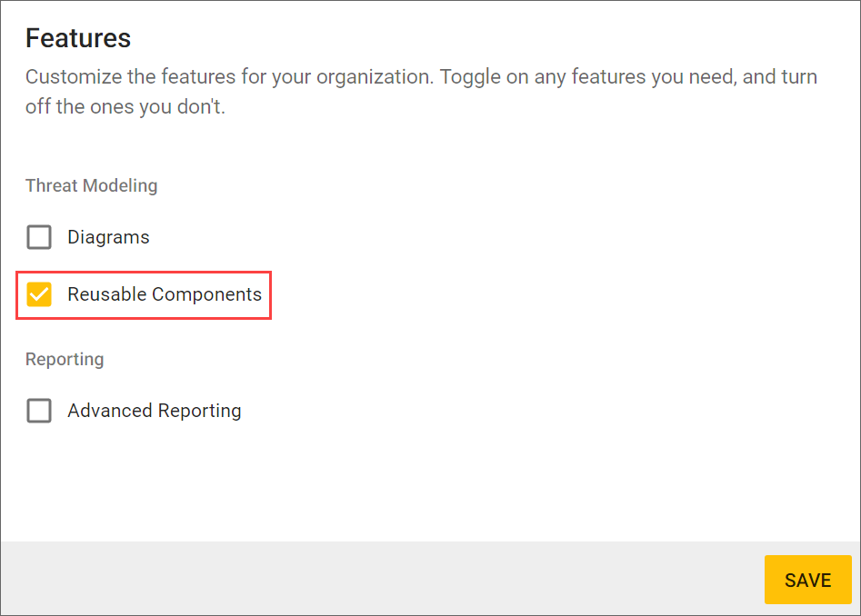Enable the Advanced Reporting checkbox
The image size is (861, 616).
(x=39, y=411)
